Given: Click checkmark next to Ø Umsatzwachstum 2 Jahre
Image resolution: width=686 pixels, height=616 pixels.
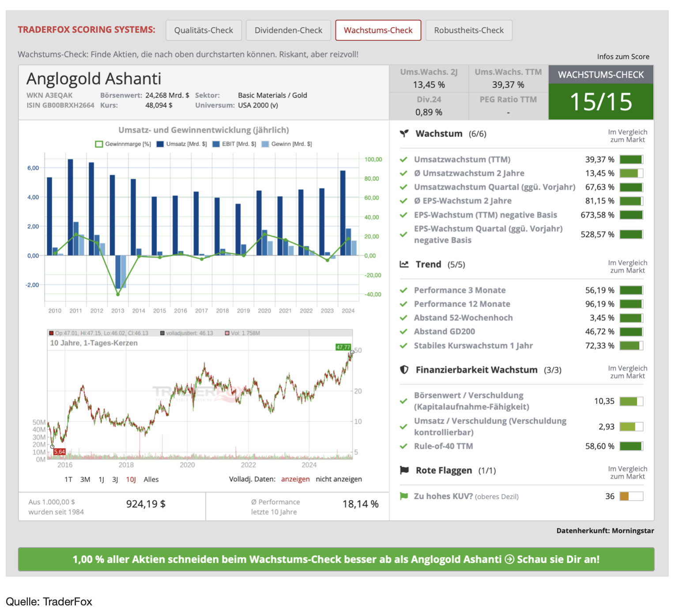Looking at the screenshot, I should 403,173.
